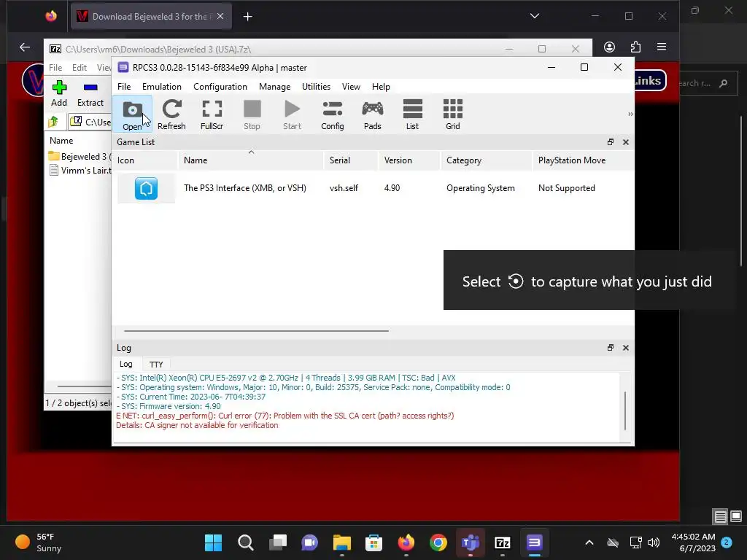Open the Firefox account icon
Viewport: 747px width, 560px height.
pos(609,47)
